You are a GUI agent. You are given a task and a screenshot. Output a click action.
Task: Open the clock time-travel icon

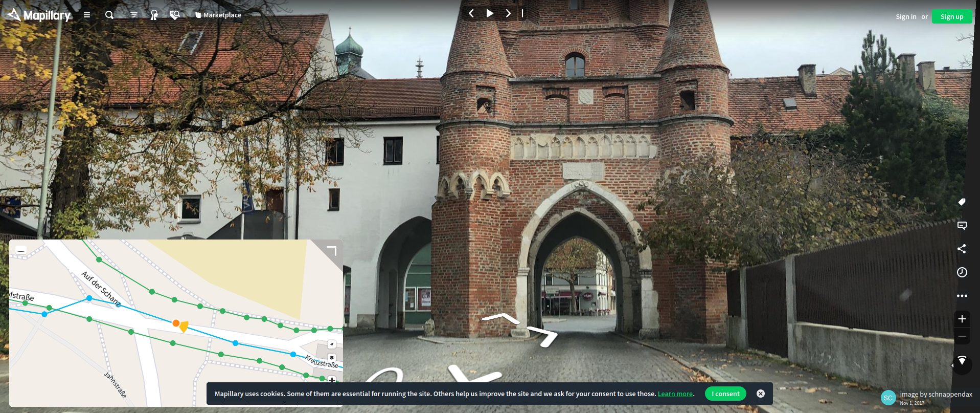pyautogui.click(x=962, y=272)
